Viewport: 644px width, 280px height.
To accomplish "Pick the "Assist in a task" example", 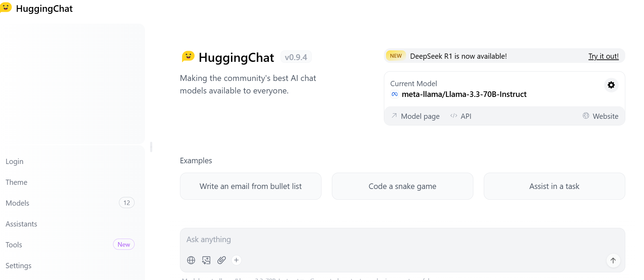I will pyautogui.click(x=554, y=186).
